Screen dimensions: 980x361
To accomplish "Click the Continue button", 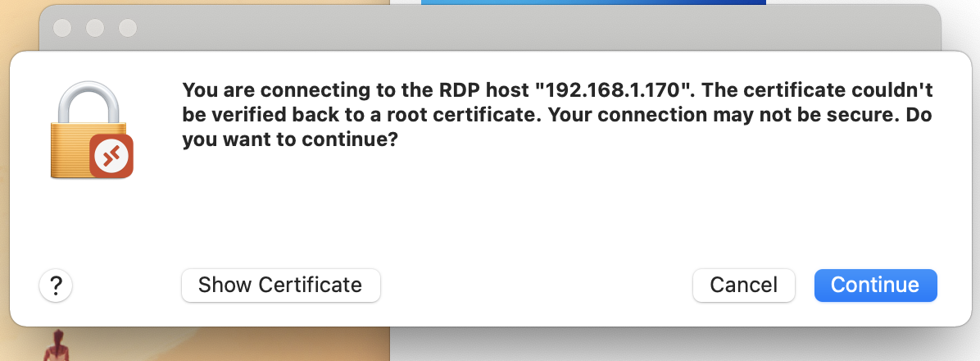I will (875, 286).
